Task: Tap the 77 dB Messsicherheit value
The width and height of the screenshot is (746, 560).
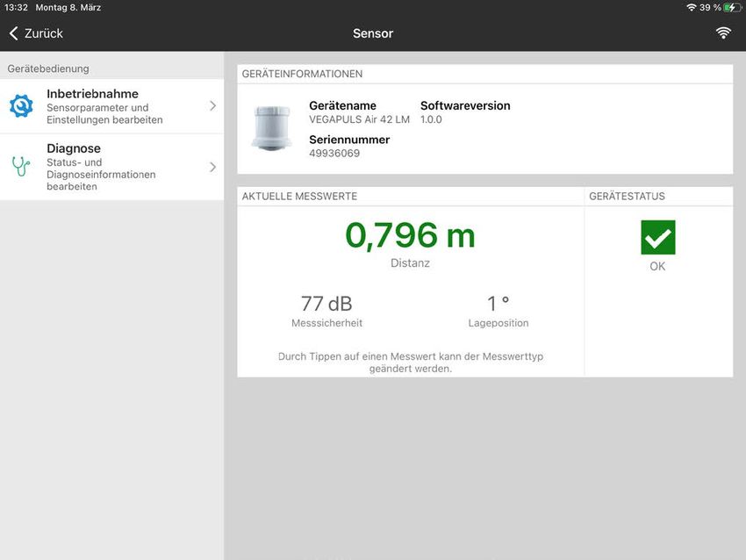Action: [x=326, y=305]
